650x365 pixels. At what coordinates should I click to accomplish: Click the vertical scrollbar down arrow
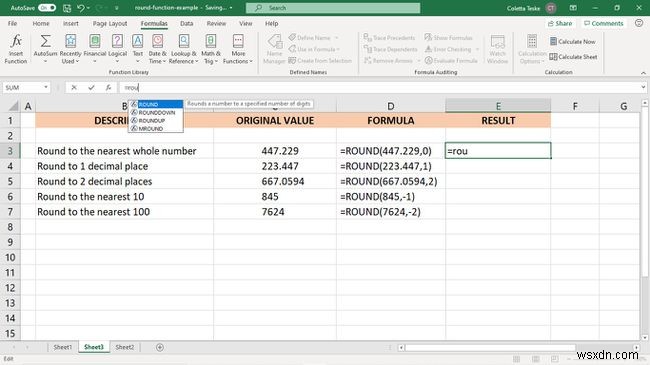(645, 338)
